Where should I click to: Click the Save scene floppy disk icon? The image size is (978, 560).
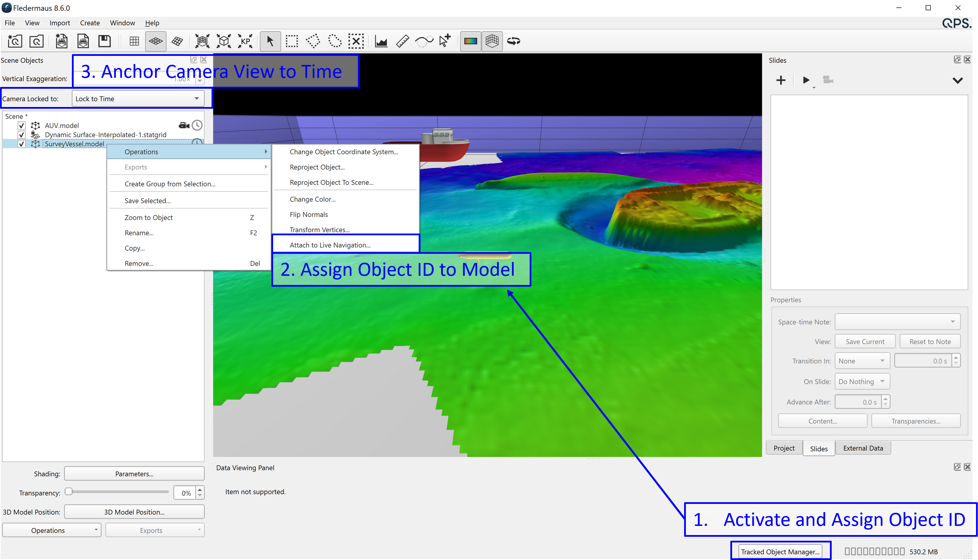point(104,41)
